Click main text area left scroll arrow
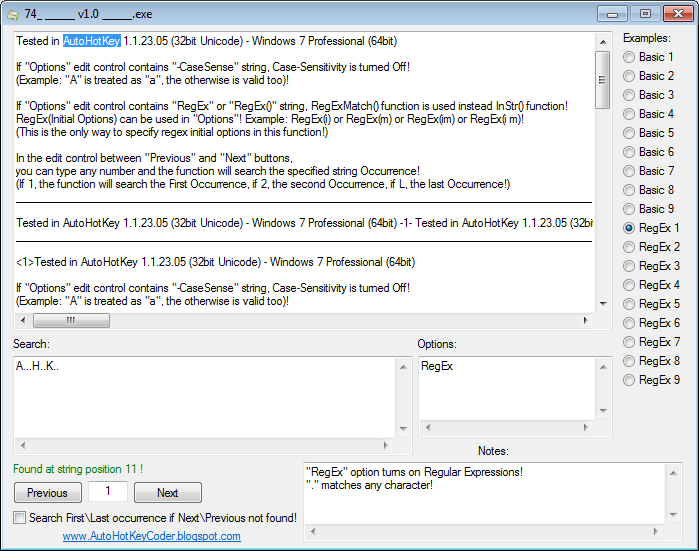The width and height of the screenshot is (699, 551). click(23, 321)
